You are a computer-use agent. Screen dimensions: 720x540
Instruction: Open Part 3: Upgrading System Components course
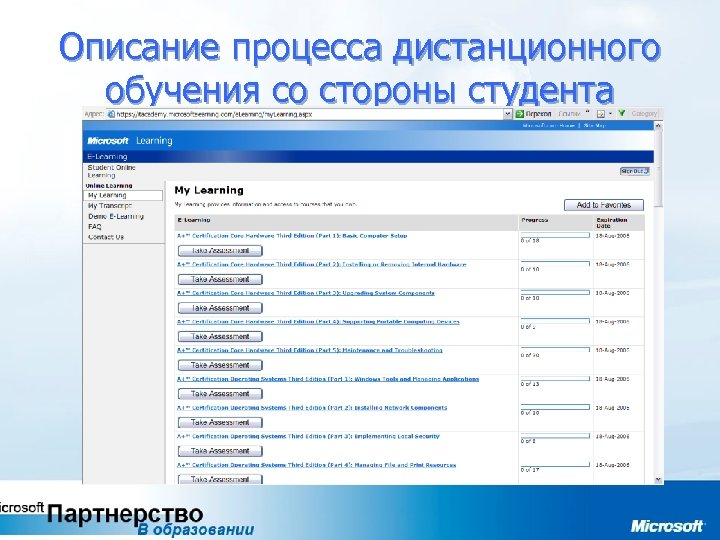pyautogui.click(x=306, y=293)
